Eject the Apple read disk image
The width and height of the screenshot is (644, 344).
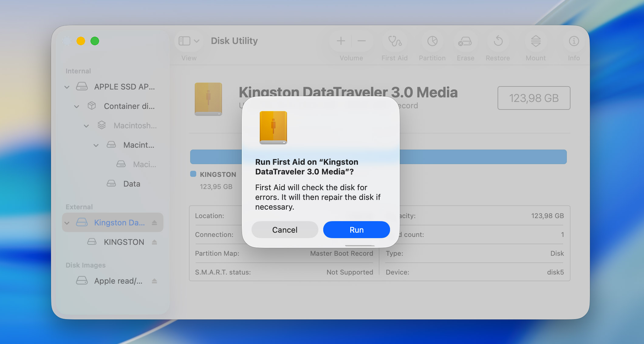point(154,281)
